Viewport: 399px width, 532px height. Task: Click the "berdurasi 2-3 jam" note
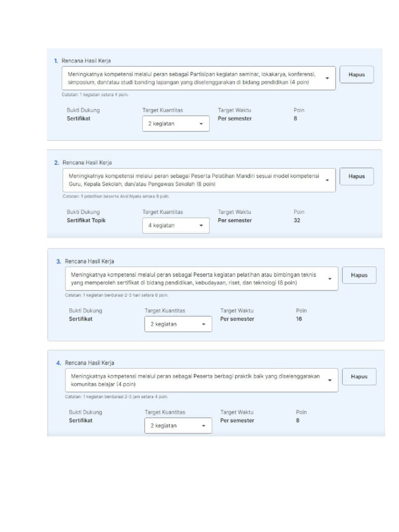(112, 396)
